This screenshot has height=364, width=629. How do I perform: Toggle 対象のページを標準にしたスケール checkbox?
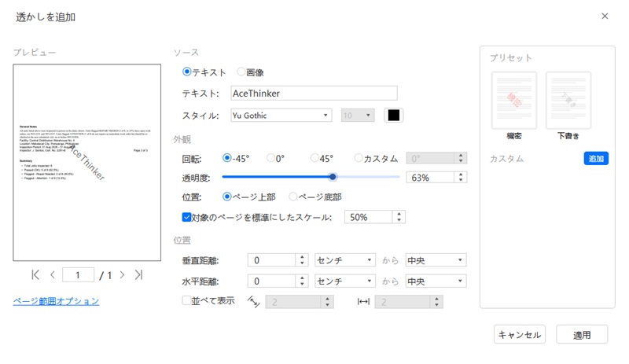tap(186, 217)
